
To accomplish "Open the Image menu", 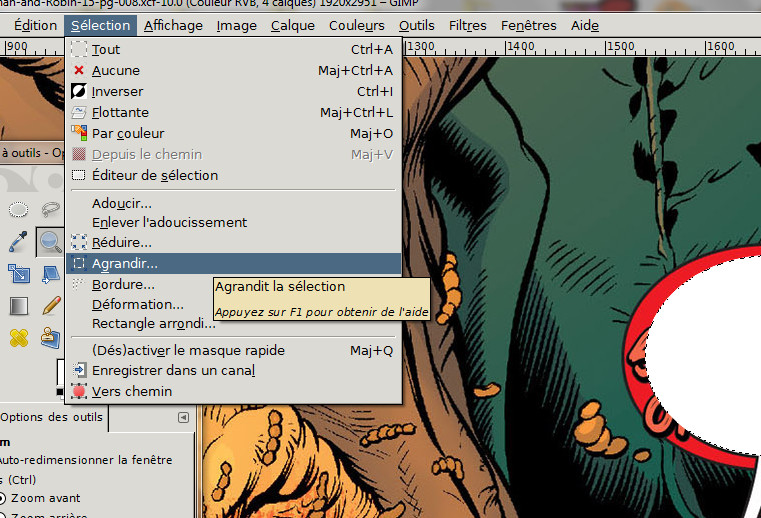I will [x=236, y=25].
